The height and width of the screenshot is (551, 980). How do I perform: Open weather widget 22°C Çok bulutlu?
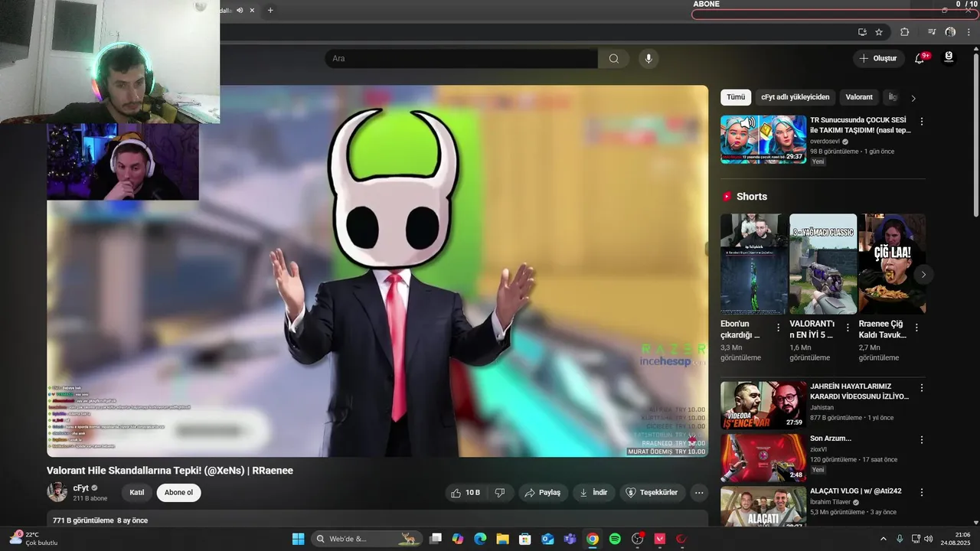coord(33,539)
